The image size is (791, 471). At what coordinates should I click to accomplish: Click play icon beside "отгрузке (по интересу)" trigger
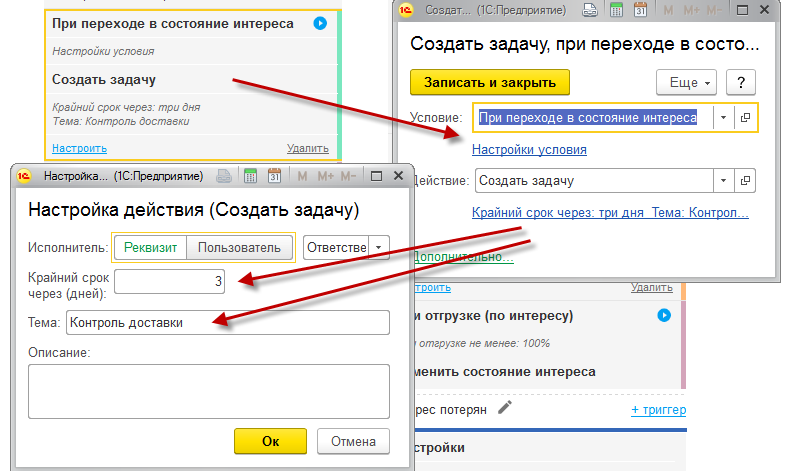664,315
